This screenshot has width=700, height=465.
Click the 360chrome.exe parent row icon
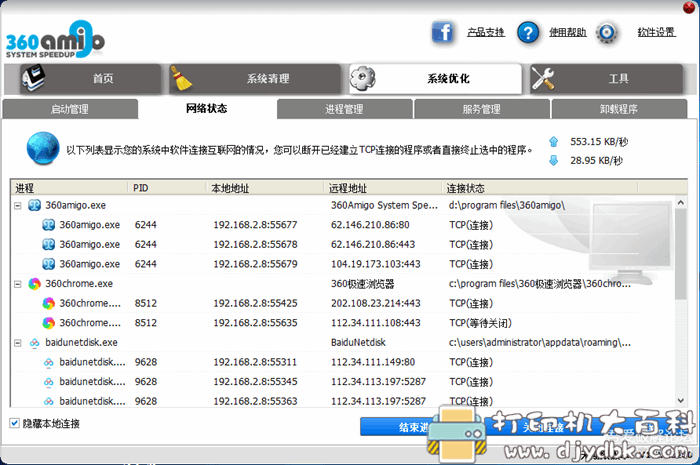click(x=34, y=284)
